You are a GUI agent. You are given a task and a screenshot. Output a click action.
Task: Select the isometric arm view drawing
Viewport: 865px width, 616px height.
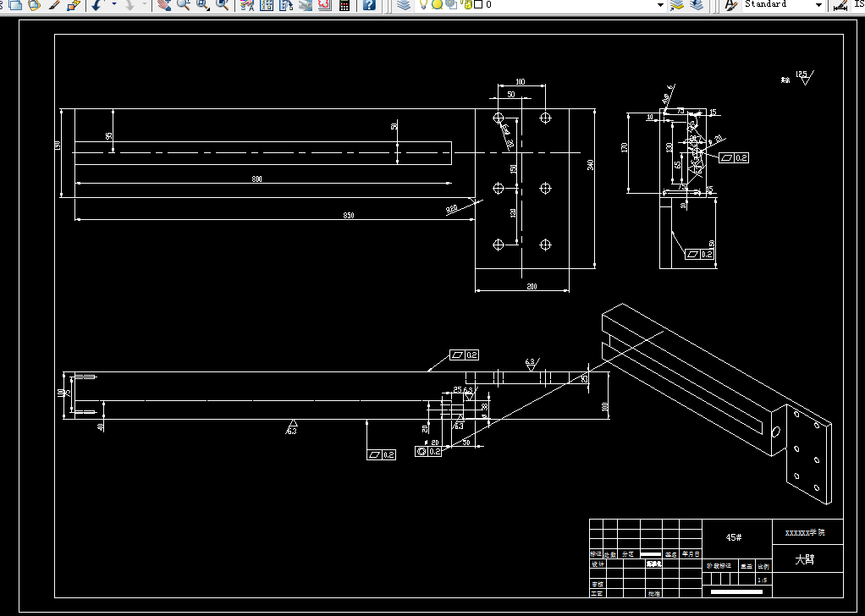(x=717, y=403)
